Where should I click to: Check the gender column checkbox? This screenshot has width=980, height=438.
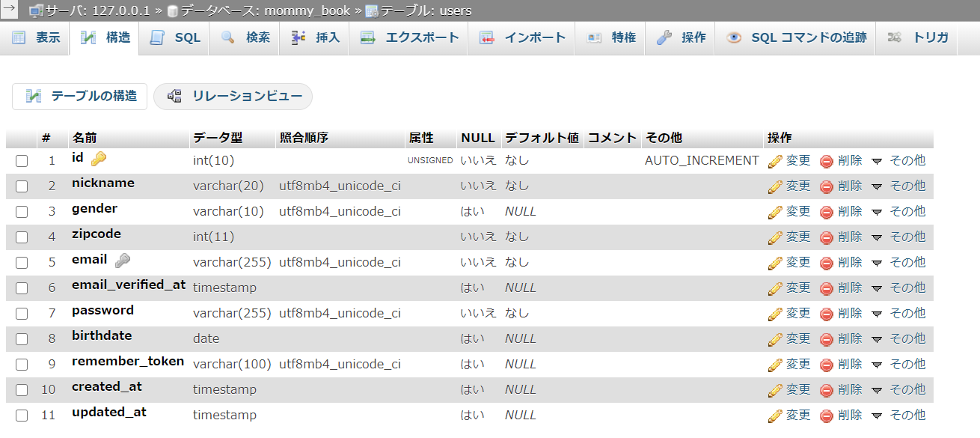pos(22,212)
